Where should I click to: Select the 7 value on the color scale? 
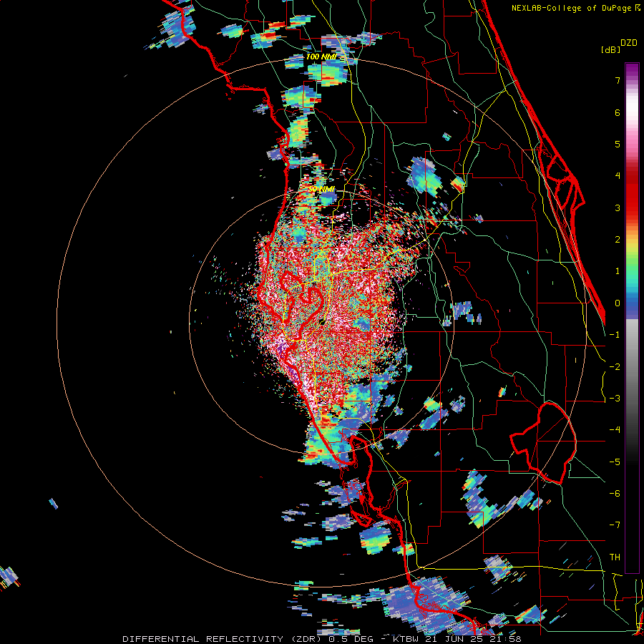(618, 80)
